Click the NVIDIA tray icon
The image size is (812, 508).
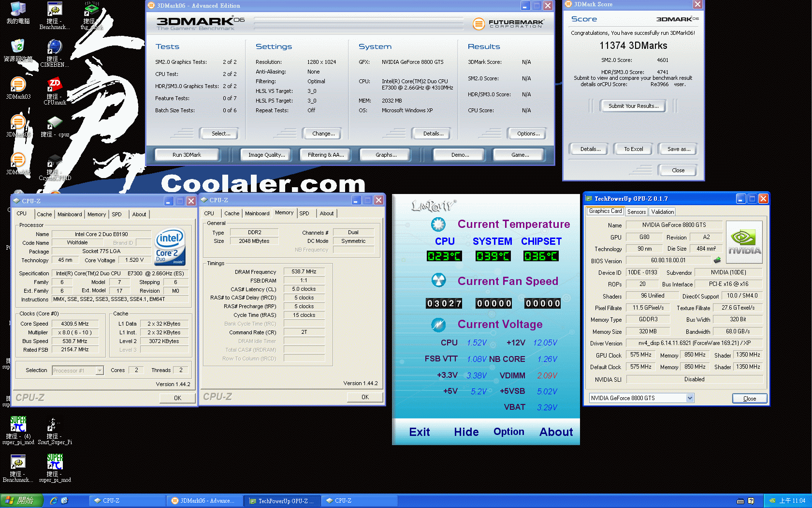[x=772, y=501]
